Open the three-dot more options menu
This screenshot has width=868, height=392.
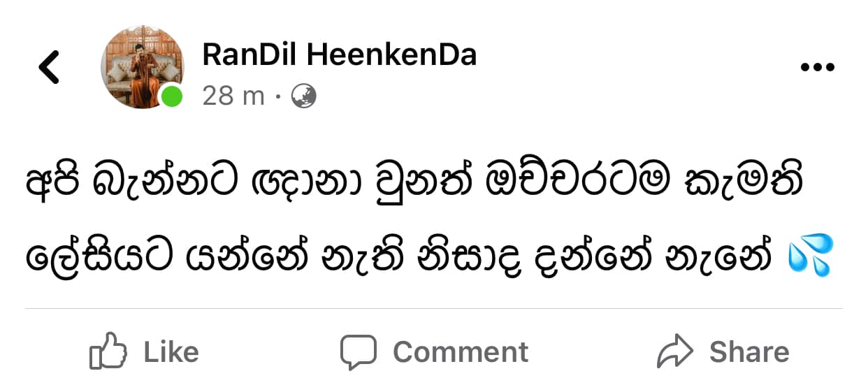(x=818, y=68)
